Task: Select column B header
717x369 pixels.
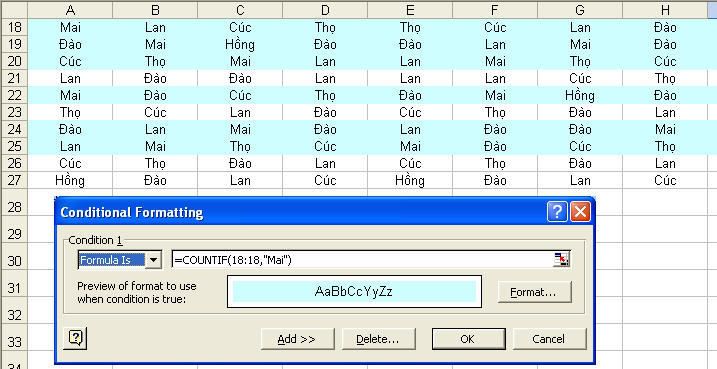Action: 155,10
